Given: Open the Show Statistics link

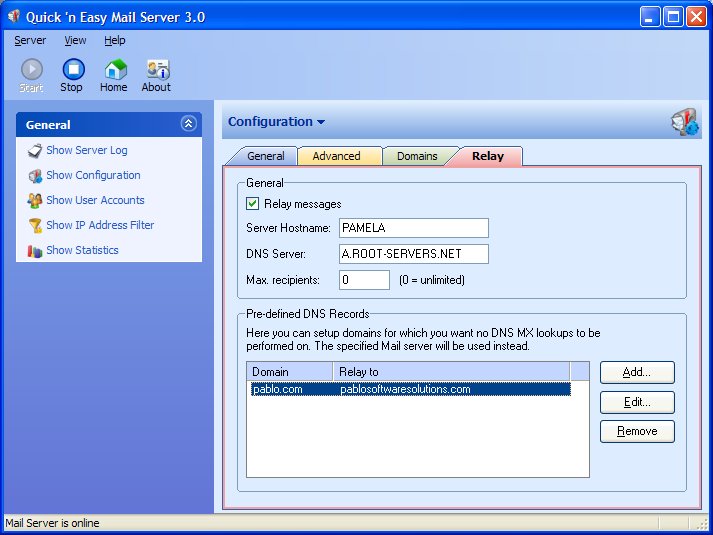Looking at the screenshot, I should tap(82, 250).
